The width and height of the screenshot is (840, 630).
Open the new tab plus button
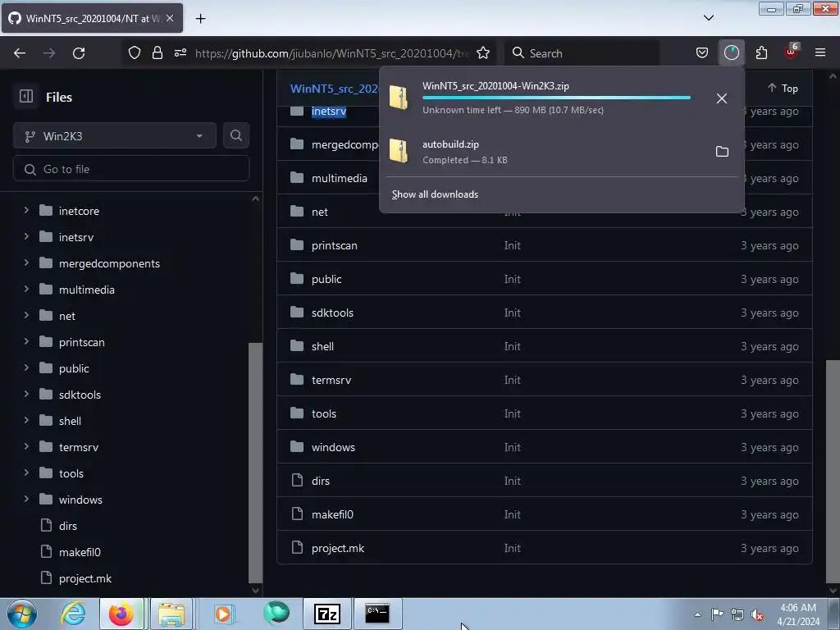pos(200,19)
